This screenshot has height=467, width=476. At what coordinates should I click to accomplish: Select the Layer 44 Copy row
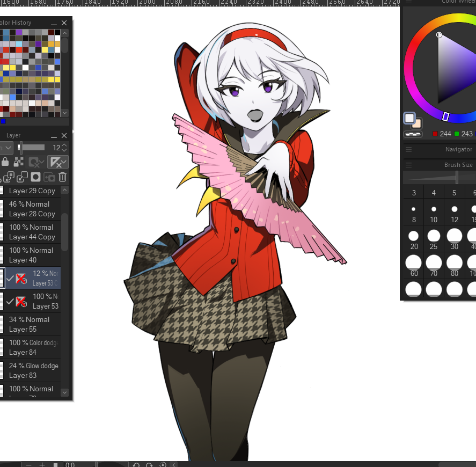(31, 232)
